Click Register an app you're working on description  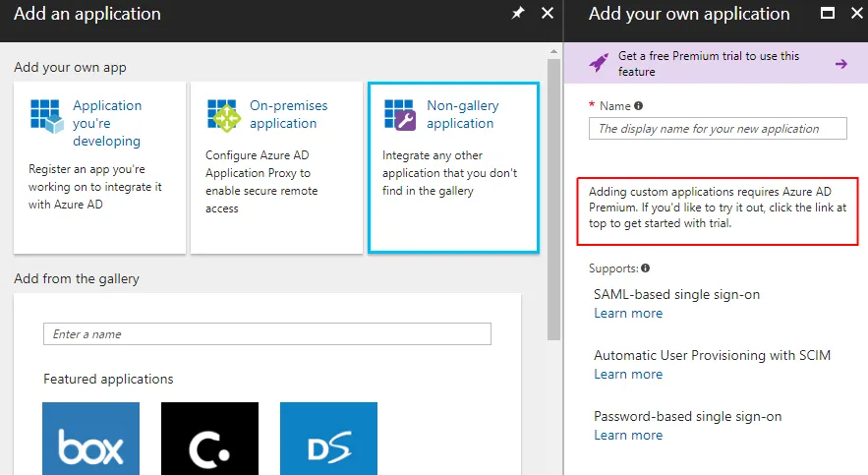tap(95, 187)
